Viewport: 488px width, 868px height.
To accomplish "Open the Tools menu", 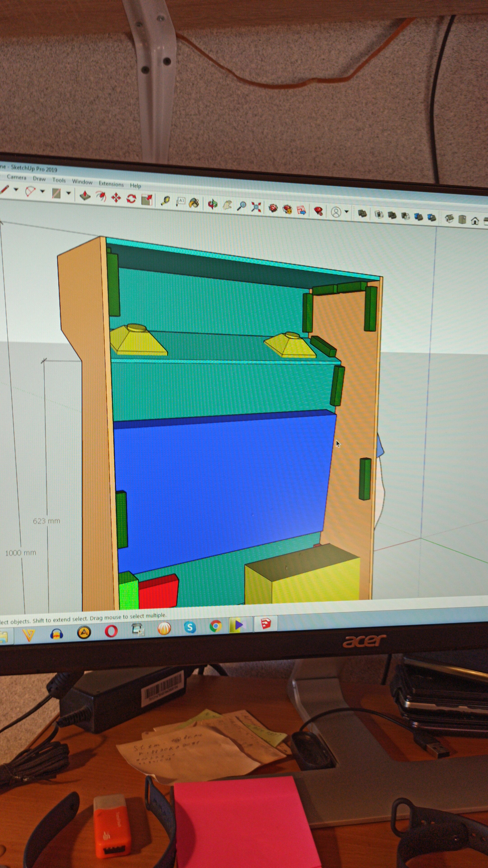I will [x=59, y=180].
